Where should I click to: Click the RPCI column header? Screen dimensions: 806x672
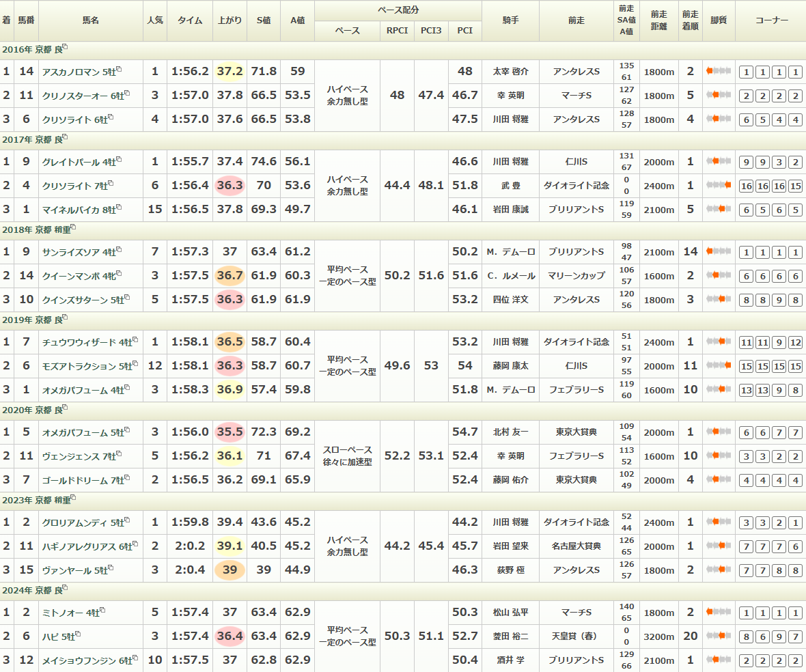397,31
